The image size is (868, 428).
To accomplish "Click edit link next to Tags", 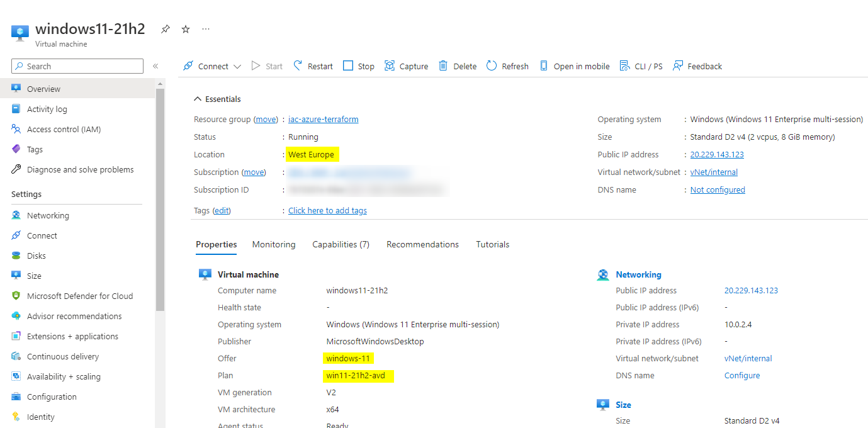I will coord(222,210).
